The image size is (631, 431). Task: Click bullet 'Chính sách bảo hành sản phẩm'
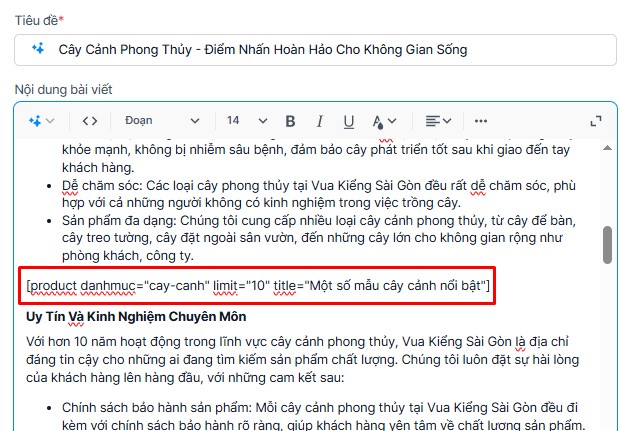click(x=155, y=408)
